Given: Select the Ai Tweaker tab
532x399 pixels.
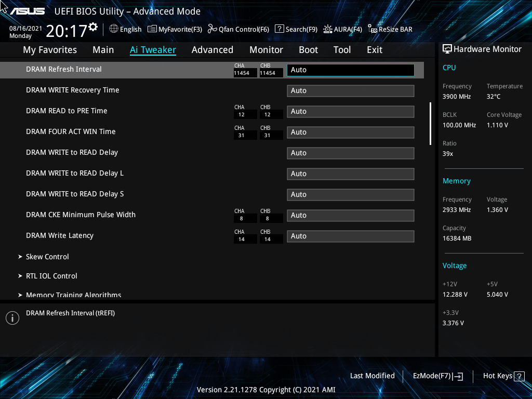Looking at the screenshot, I should tap(153, 50).
